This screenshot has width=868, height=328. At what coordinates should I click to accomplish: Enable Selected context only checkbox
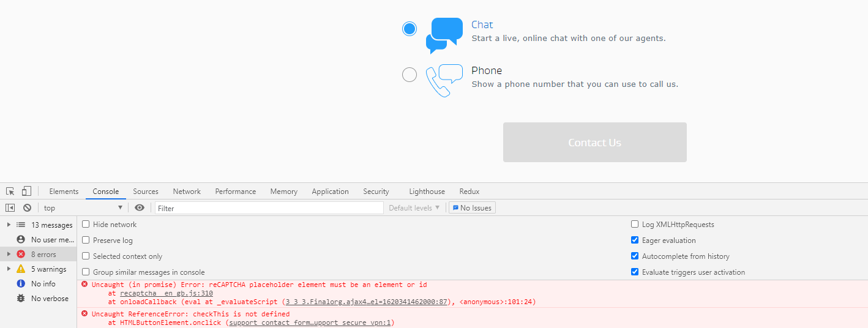point(86,256)
